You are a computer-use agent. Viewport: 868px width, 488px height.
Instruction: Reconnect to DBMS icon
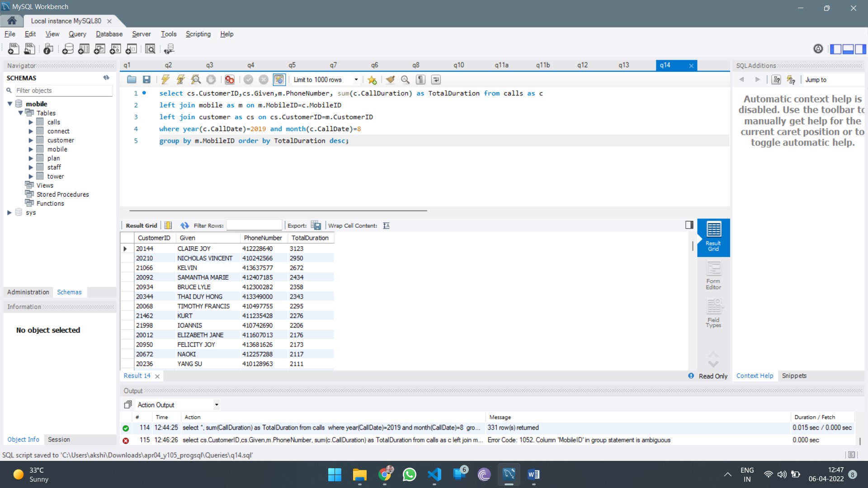pos(169,49)
